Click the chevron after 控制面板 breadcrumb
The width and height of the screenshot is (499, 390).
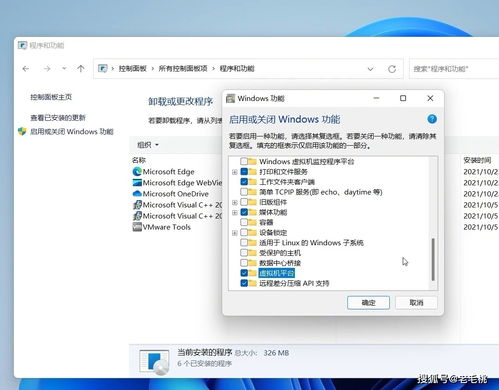(x=153, y=69)
